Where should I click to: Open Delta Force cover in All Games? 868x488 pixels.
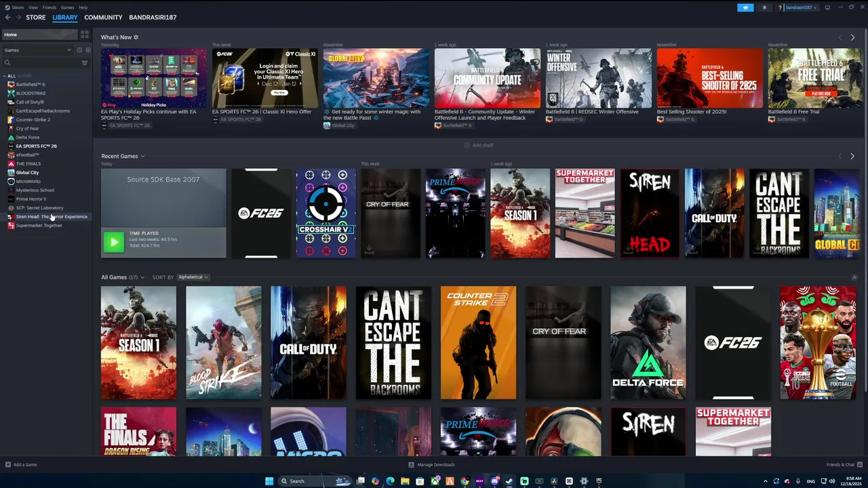point(648,343)
